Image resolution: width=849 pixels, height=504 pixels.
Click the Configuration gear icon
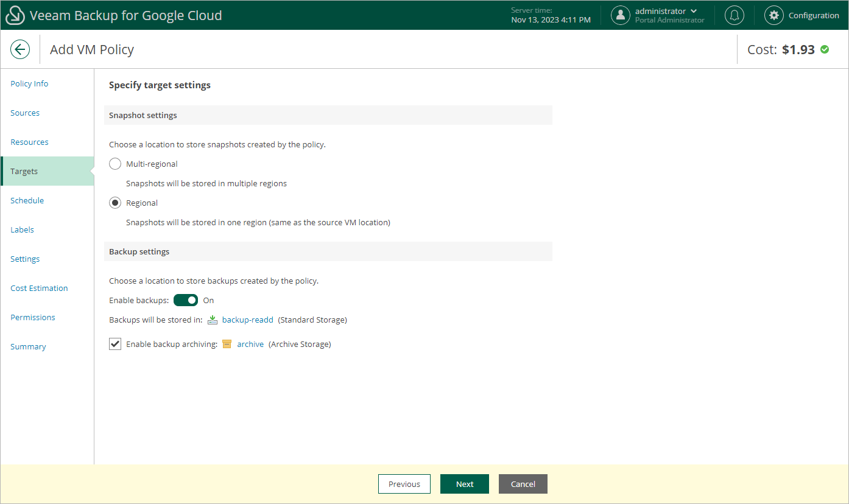[774, 15]
